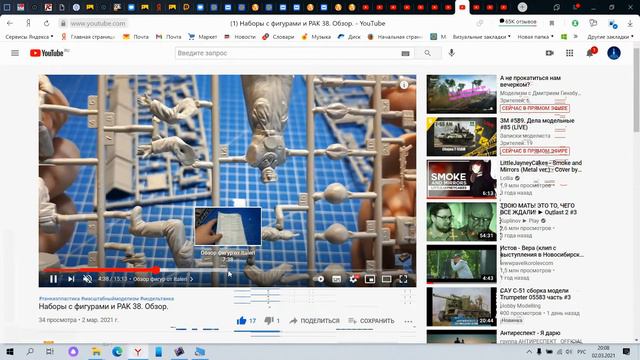Viewport: 640px width, 360px height.
Task: Open YouTube apps grid
Action: 569,53
